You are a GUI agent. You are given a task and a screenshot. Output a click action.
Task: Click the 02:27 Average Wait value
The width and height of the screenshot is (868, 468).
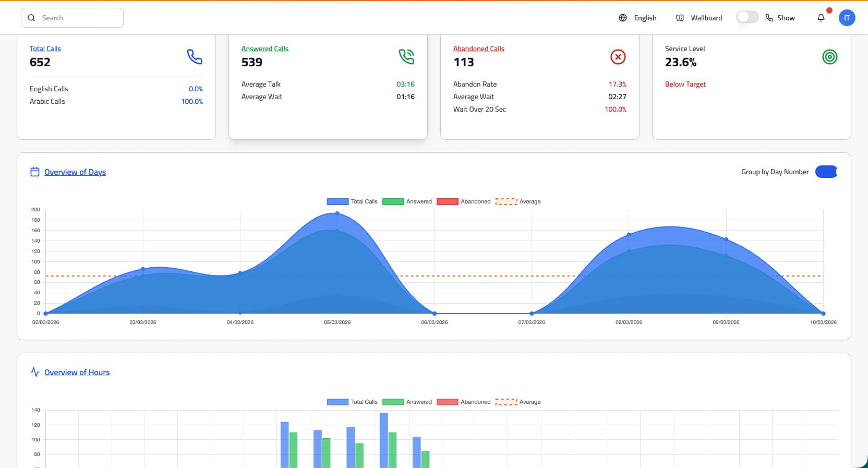[x=617, y=97]
